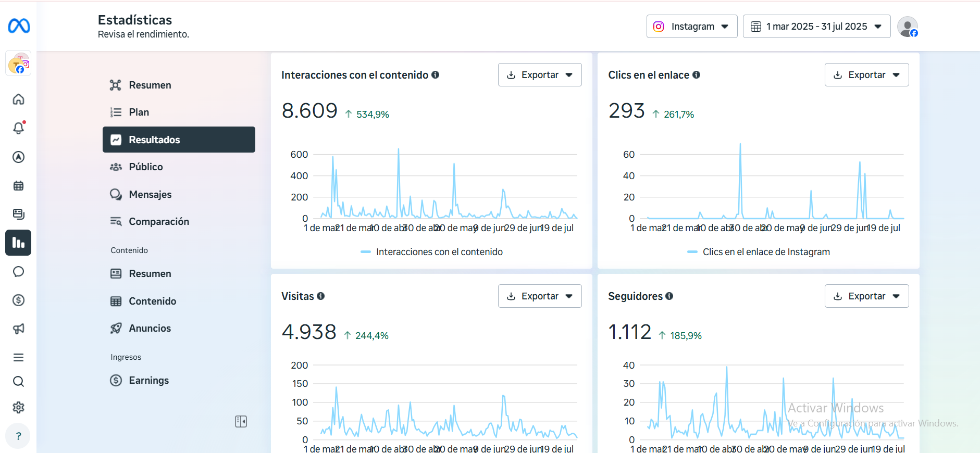Click the profile avatar at top right

point(907,27)
